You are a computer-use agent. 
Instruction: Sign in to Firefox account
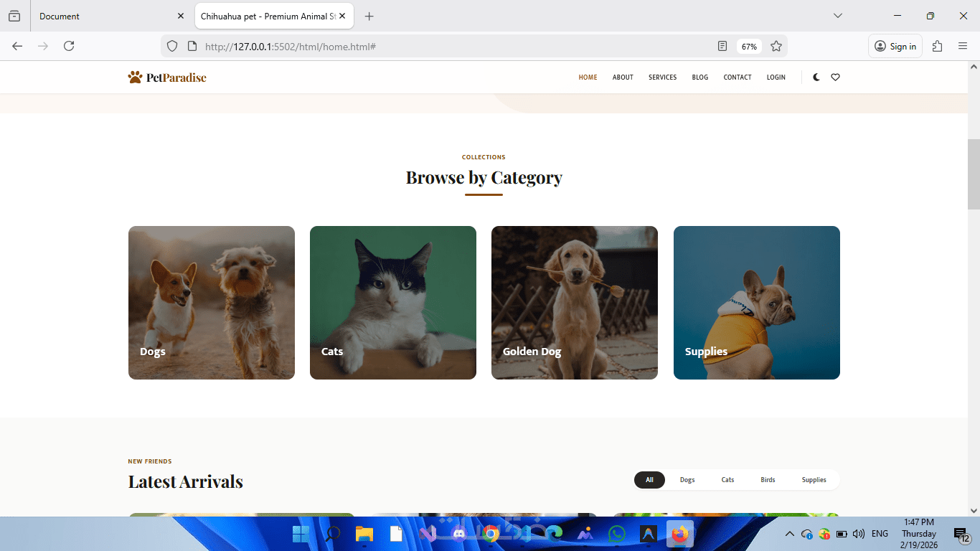[x=895, y=46]
